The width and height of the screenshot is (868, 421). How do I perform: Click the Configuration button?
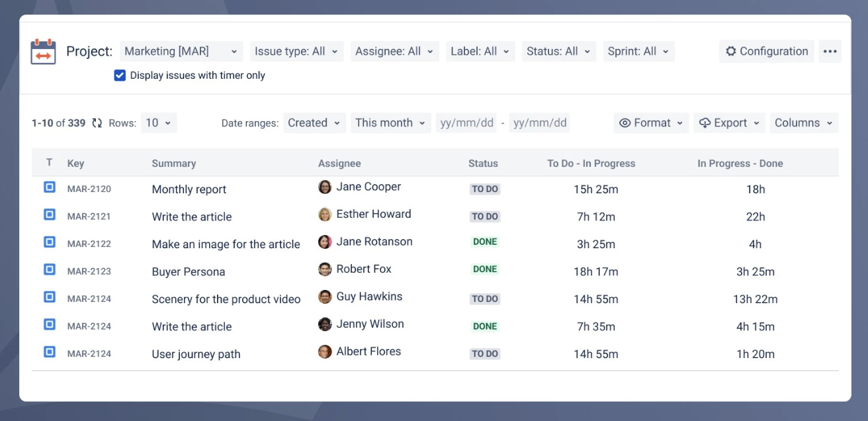767,52
